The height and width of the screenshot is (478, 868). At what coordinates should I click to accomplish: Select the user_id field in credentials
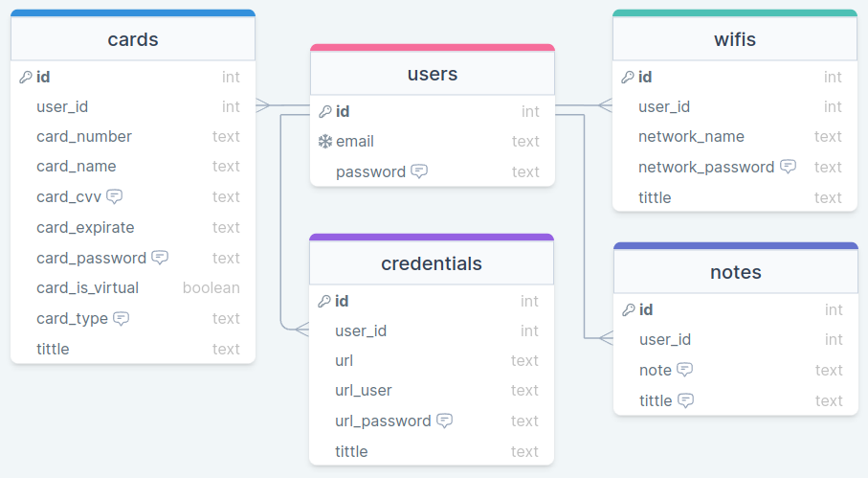(x=432, y=330)
